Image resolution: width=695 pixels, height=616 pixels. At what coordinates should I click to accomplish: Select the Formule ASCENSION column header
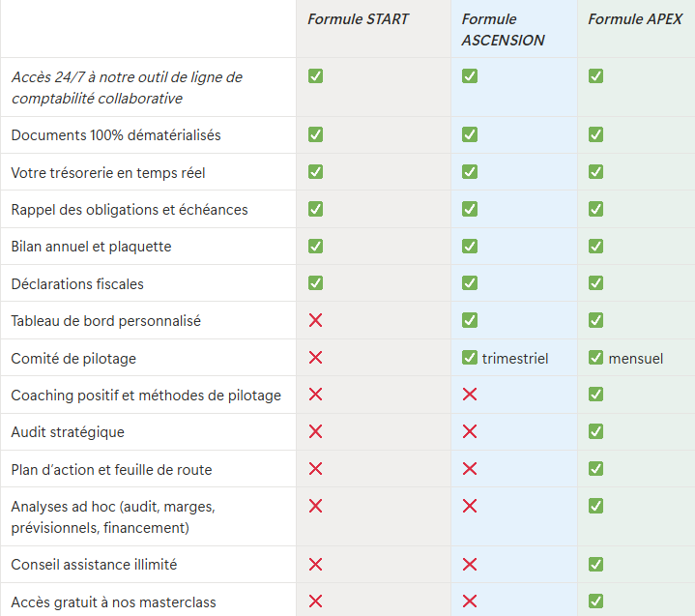coord(503,30)
